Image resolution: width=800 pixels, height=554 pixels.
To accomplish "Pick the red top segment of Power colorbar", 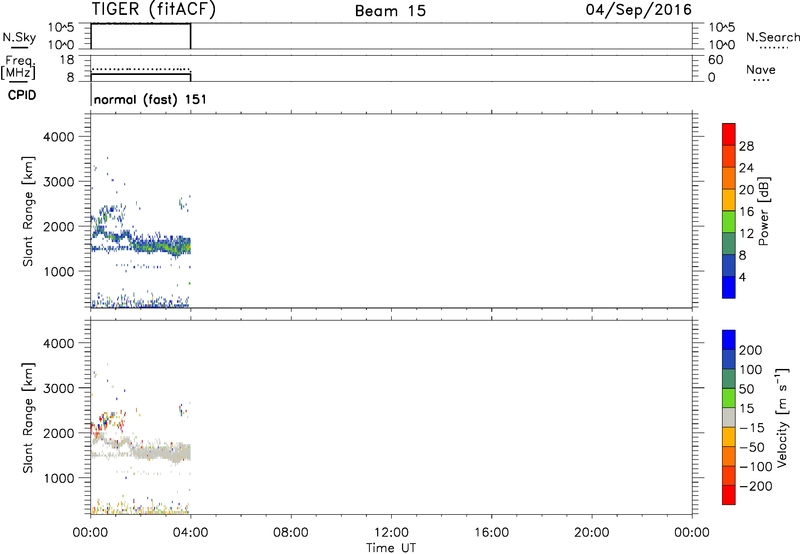I will (729, 134).
